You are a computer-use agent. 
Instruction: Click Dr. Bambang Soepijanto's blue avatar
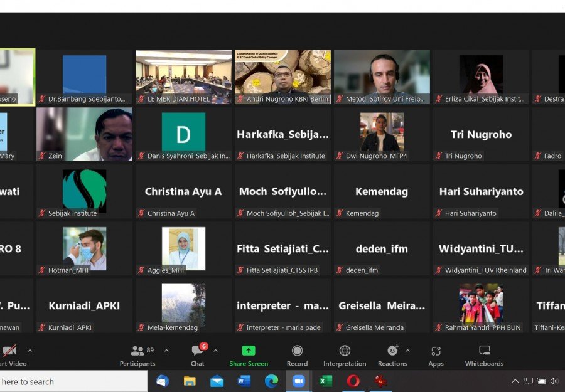[x=84, y=75]
